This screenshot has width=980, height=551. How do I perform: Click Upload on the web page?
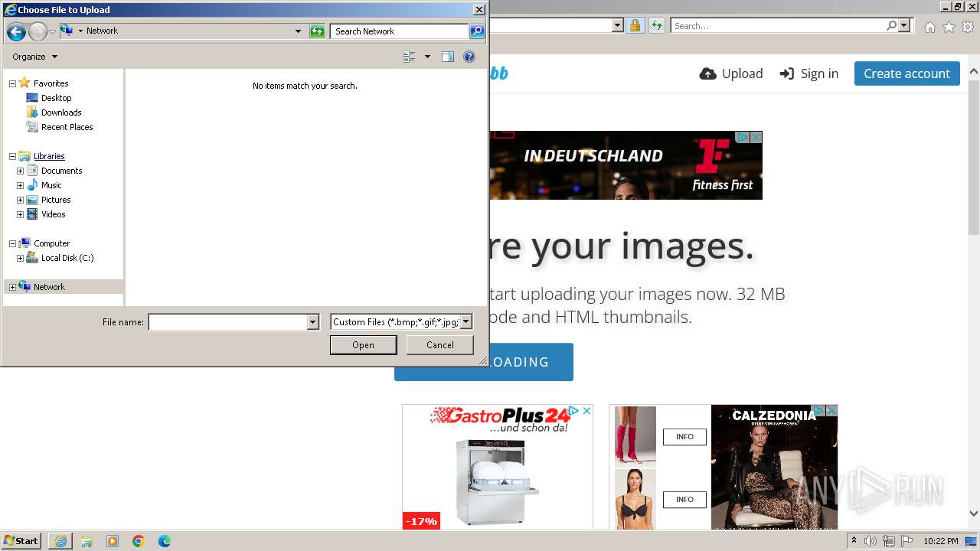[x=731, y=73]
